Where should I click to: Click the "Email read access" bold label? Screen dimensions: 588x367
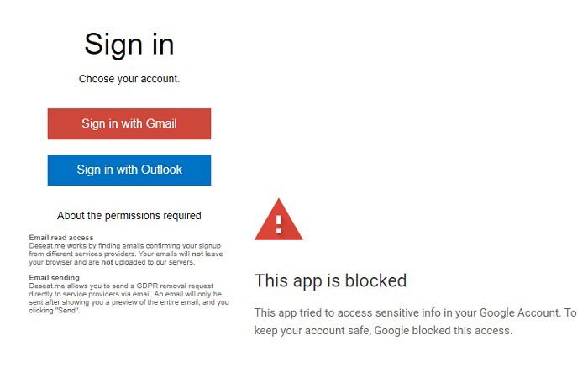click(61, 237)
